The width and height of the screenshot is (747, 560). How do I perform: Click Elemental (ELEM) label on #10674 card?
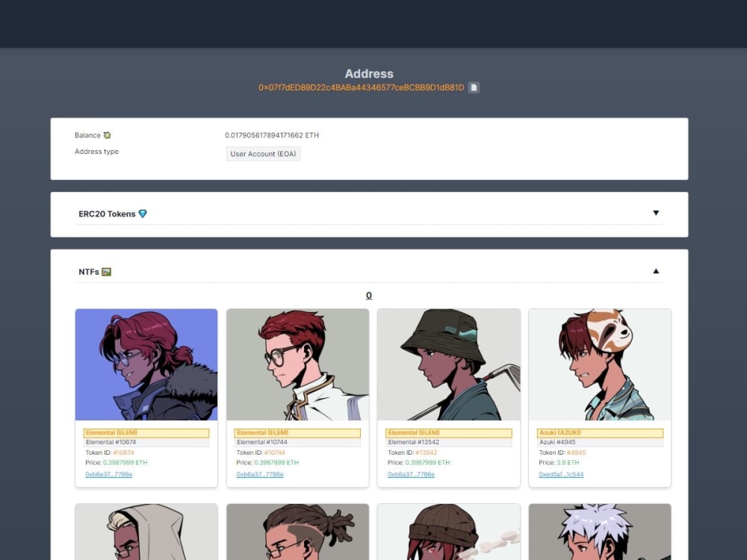tap(146, 433)
